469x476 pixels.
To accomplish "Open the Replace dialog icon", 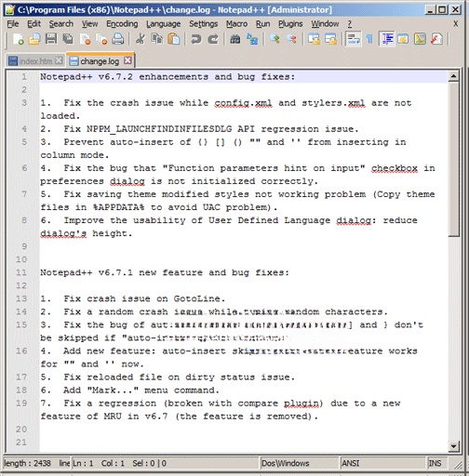I will coord(252,39).
